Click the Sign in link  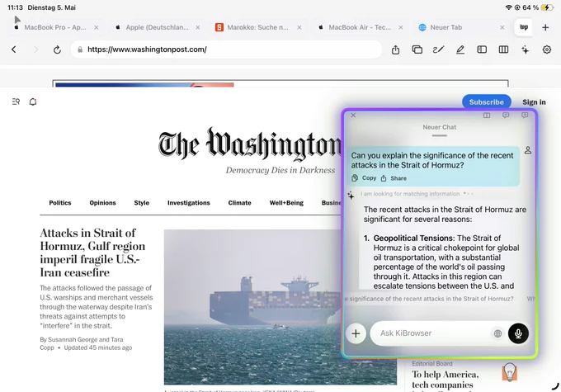tap(534, 102)
